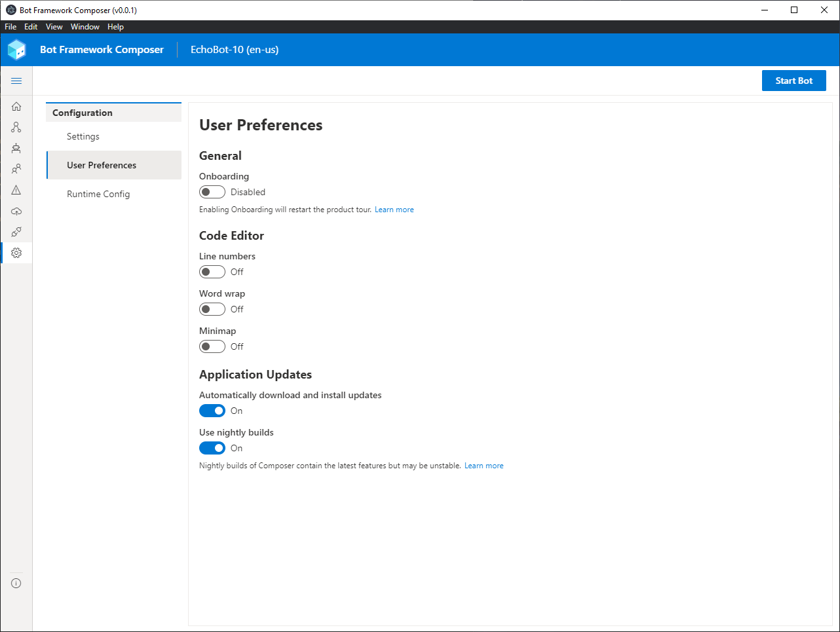The height and width of the screenshot is (632, 840).
Task: Click the Bot Framework Composer cube logo
Action: point(17,50)
